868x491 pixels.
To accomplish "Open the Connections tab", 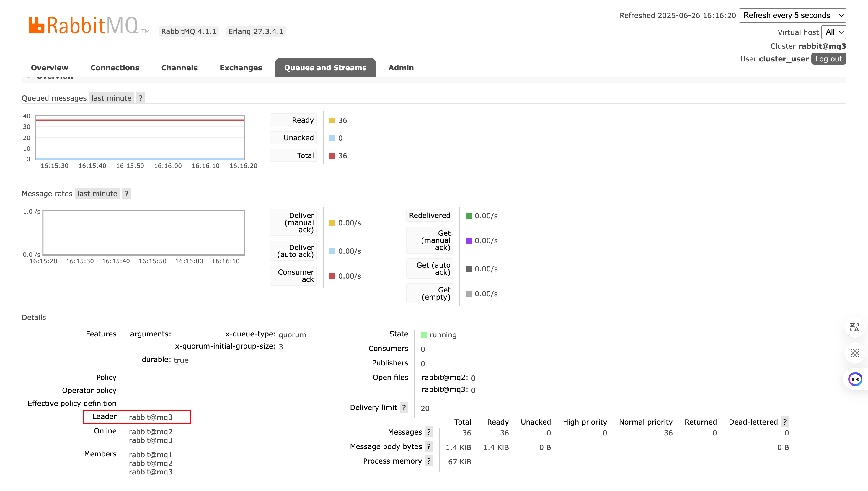I will click(115, 68).
